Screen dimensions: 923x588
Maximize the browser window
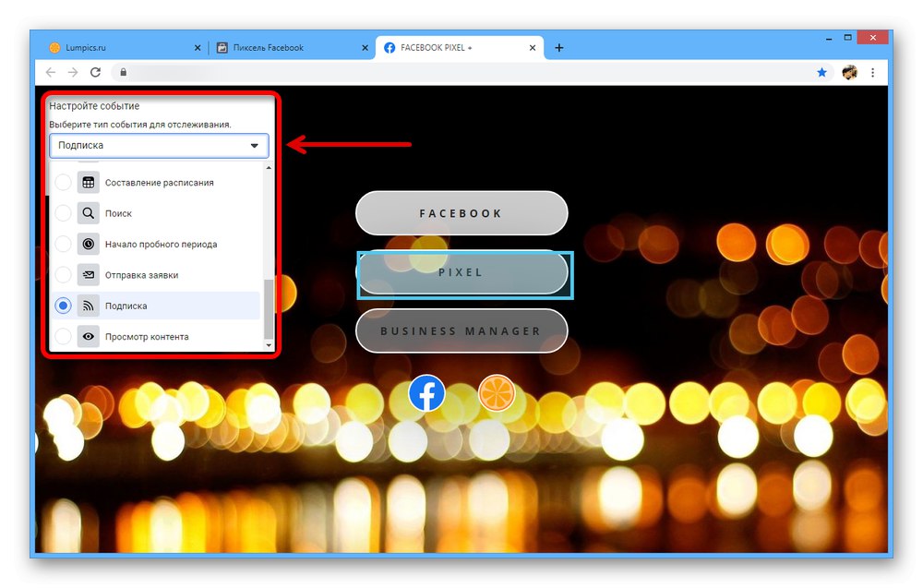[847, 38]
